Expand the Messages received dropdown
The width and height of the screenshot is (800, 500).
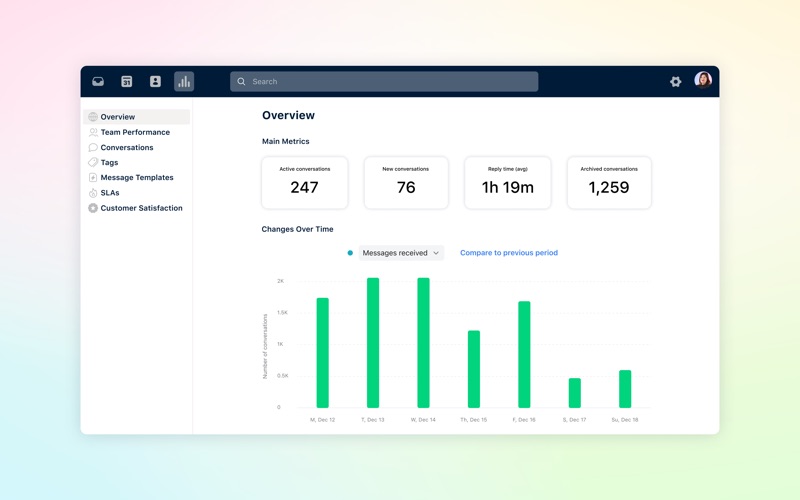click(x=401, y=253)
